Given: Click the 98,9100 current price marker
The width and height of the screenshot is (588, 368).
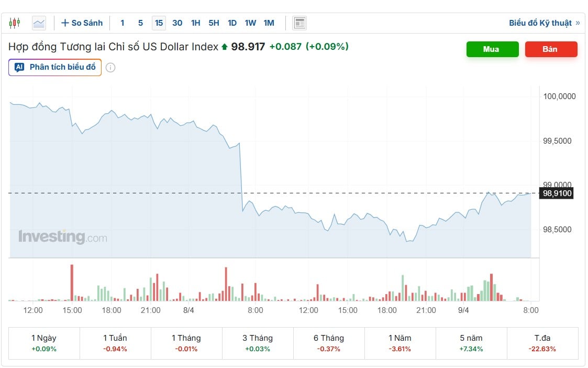Looking at the screenshot, I should click(557, 193).
